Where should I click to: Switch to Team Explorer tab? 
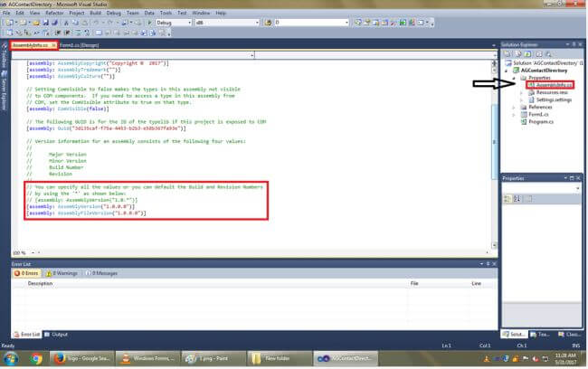[x=540, y=334]
